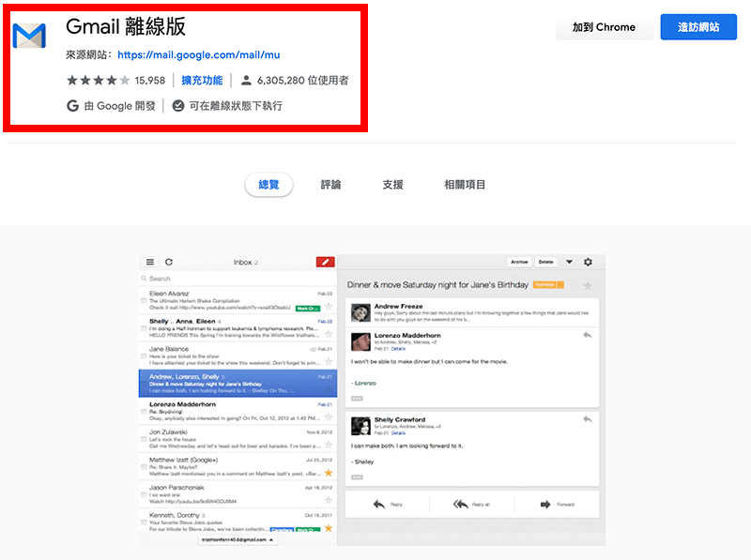
Task: Toggle the orange star on Matthew Izatt email
Action: click(x=329, y=473)
